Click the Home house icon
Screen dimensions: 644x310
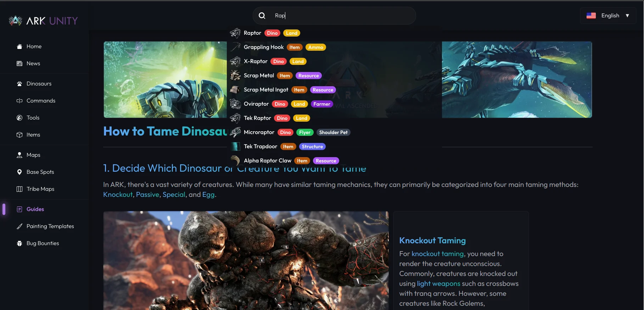[x=19, y=46]
